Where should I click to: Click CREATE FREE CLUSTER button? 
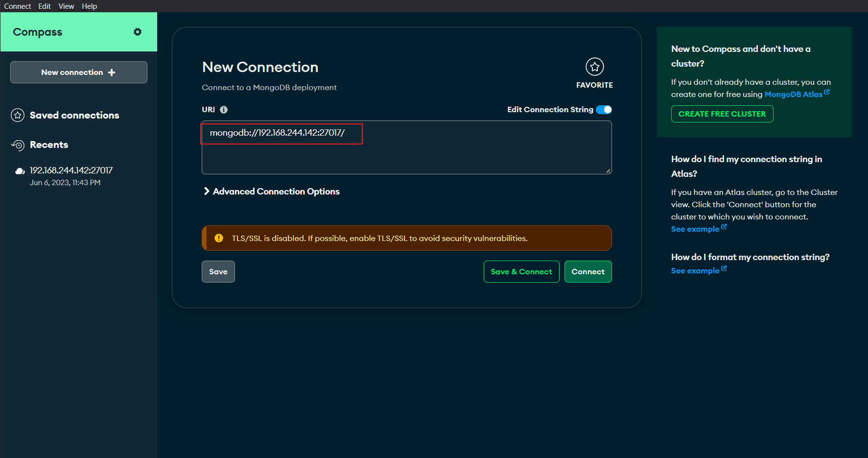click(722, 114)
